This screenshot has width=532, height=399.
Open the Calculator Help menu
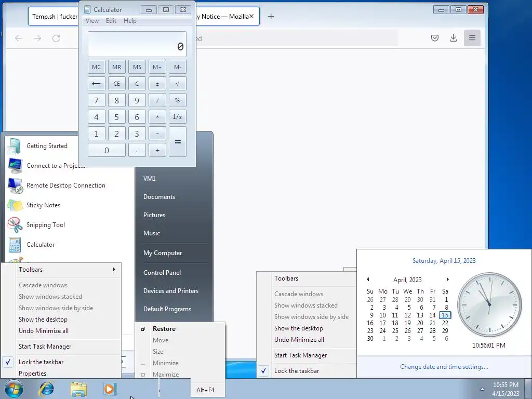(130, 21)
